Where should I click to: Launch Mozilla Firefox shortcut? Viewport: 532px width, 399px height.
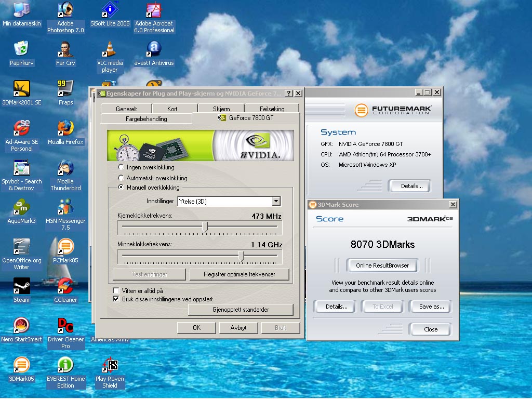click(x=65, y=132)
